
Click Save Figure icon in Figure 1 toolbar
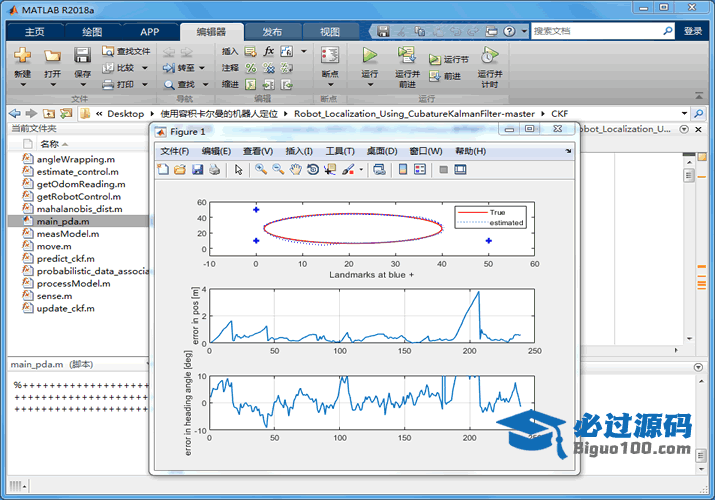tap(197, 170)
